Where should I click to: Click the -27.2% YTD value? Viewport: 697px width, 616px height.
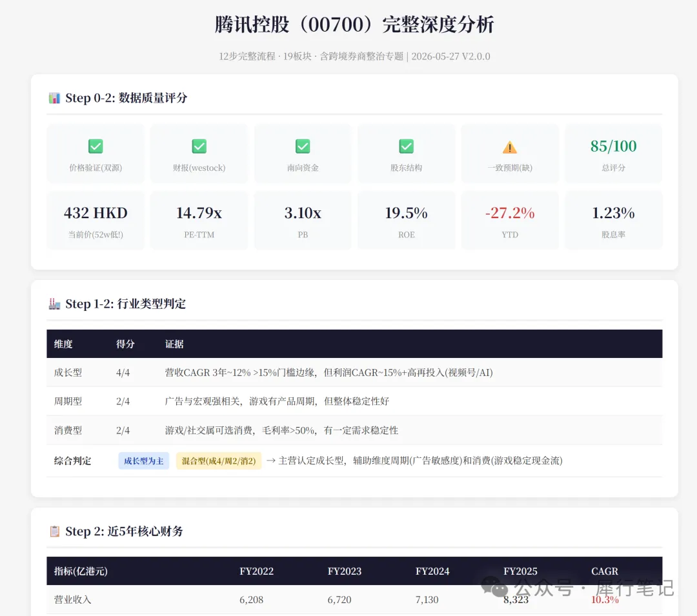tap(510, 213)
